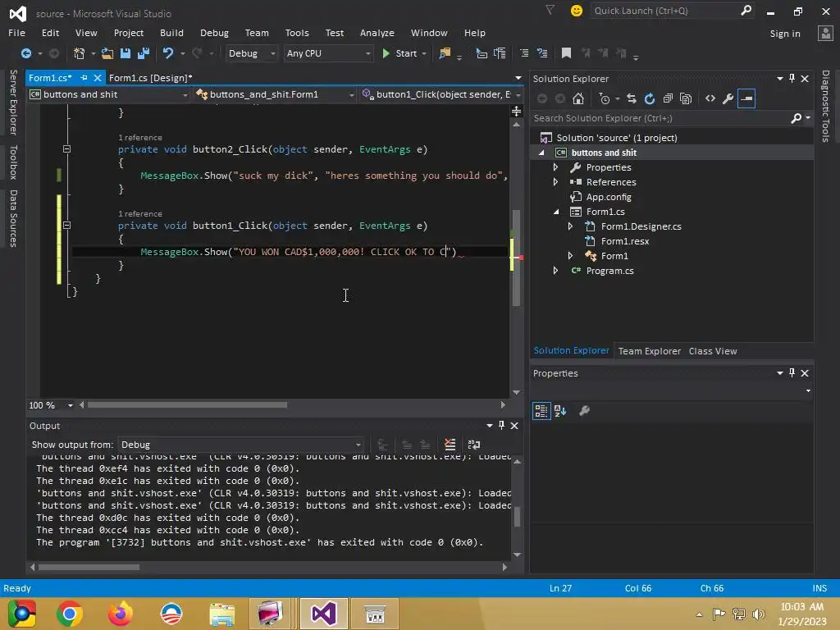The width and height of the screenshot is (840, 630).
Task: Switch to Form1.cs [Design] tab
Action: click(x=151, y=78)
